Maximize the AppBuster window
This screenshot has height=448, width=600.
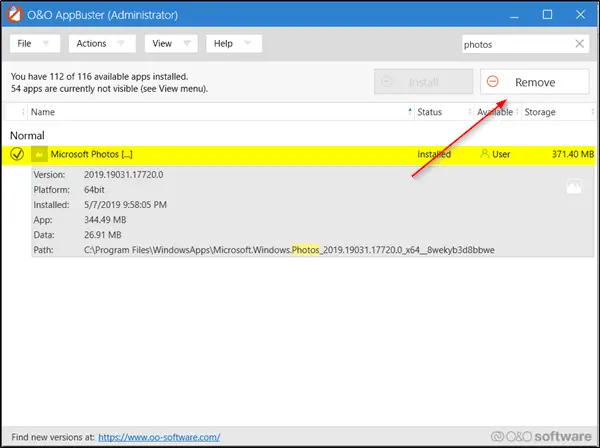547,15
